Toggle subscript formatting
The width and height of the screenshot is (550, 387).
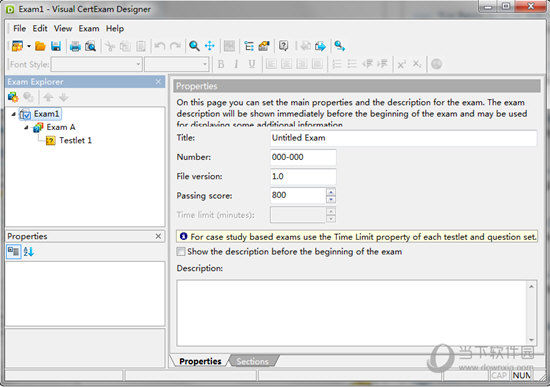[x=417, y=64]
